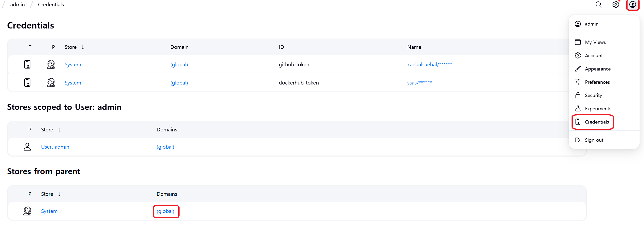The width and height of the screenshot is (644, 225).
Task: Open System store link in dockerhub-token row
Action: 73,83
